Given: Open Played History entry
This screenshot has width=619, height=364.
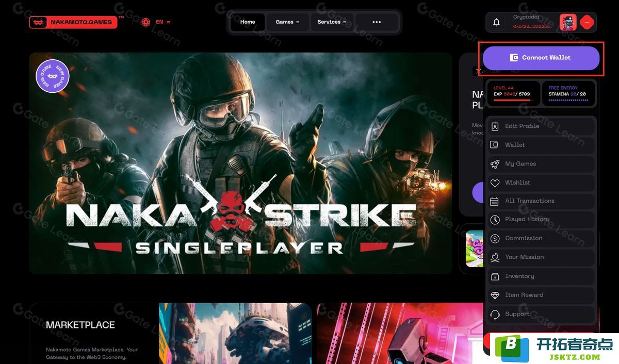Looking at the screenshot, I should 541,220.
